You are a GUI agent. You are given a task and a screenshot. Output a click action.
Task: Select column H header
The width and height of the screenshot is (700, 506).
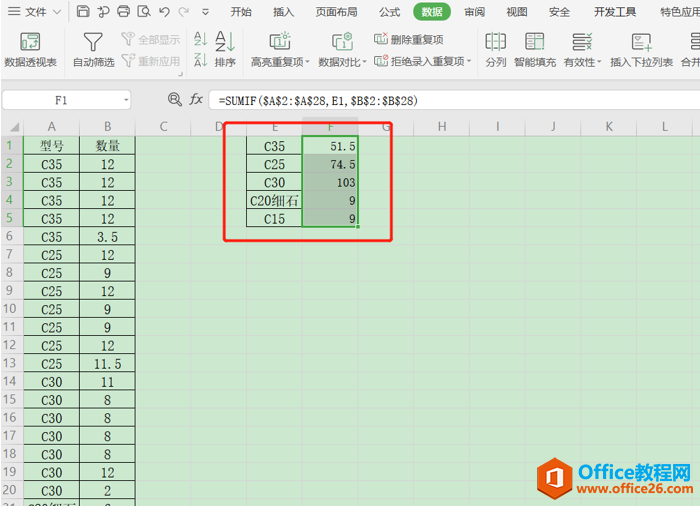point(442,127)
